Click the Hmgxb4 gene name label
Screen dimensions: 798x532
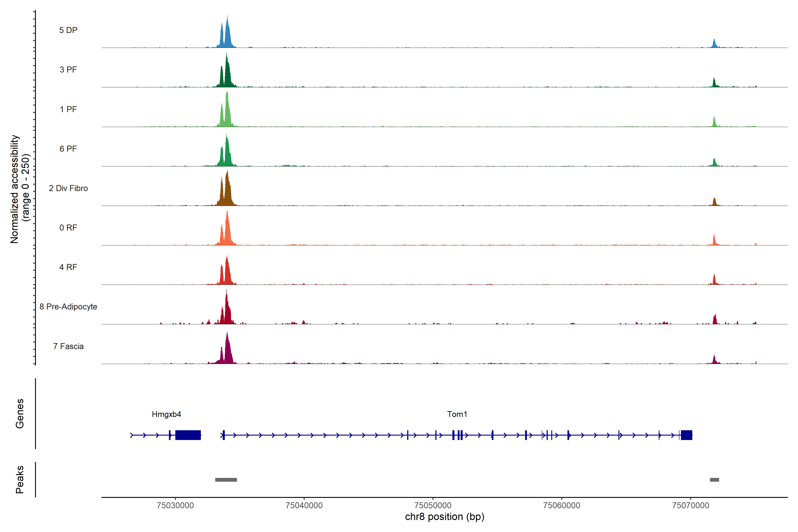tap(166, 414)
